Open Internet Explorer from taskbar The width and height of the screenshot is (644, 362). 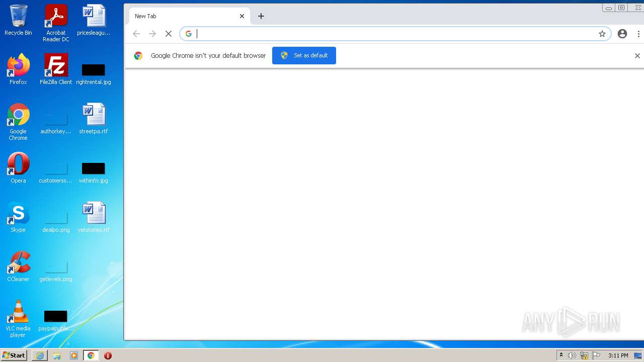40,355
